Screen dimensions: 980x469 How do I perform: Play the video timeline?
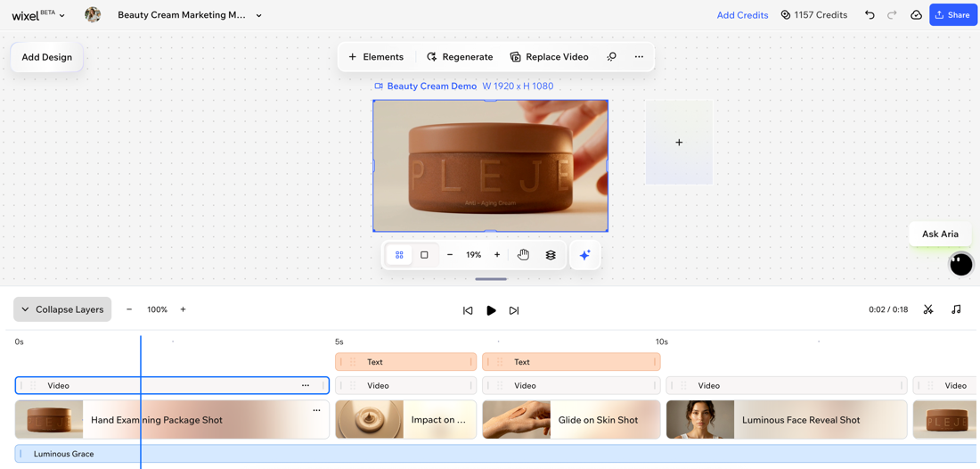point(491,310)
